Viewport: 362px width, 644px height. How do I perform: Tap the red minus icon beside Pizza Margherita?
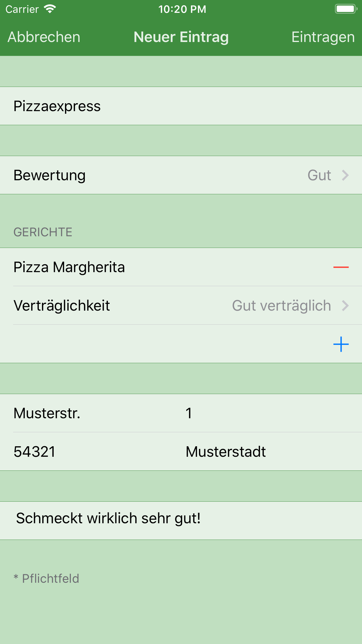[x=341, y=267]
